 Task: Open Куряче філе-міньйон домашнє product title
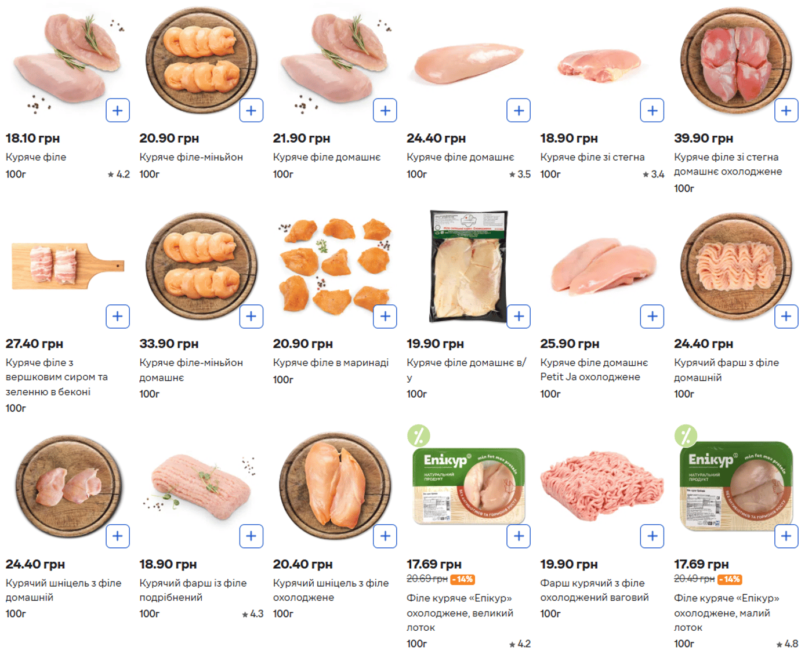click(x=191, y=369)
